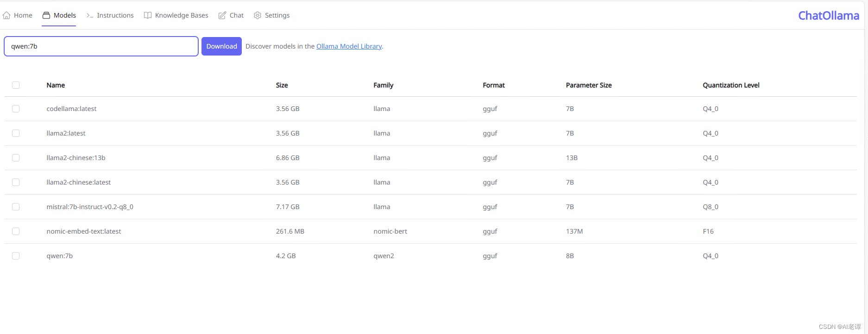Click the Q8_0 quantization cell

click(x=711, y=207)
